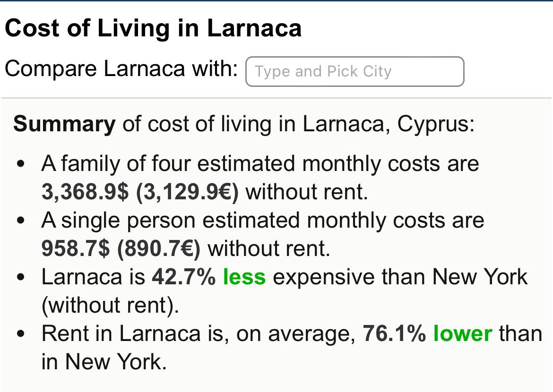Click the Cost of Living in Larnaca heading

click(x=154, y=28)
